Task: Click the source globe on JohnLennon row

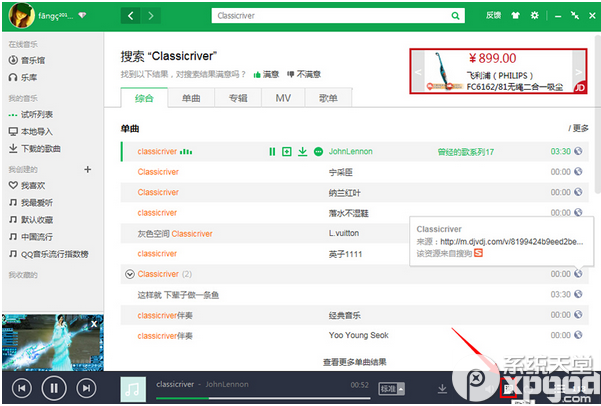Action: [x=578, y=151]
